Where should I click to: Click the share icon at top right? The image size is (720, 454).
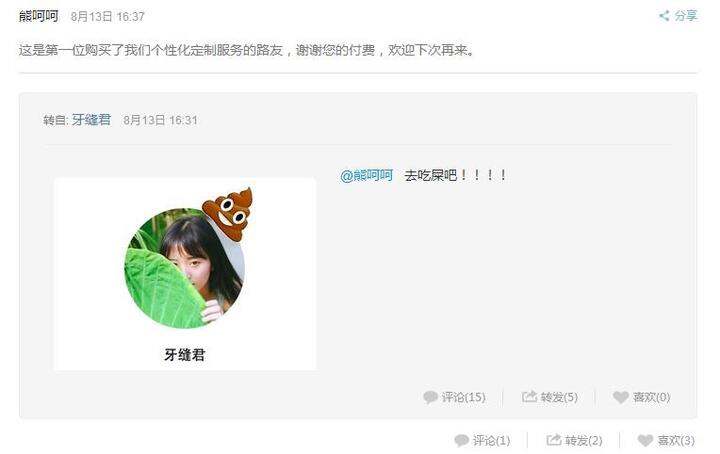(x=664, y=16)
